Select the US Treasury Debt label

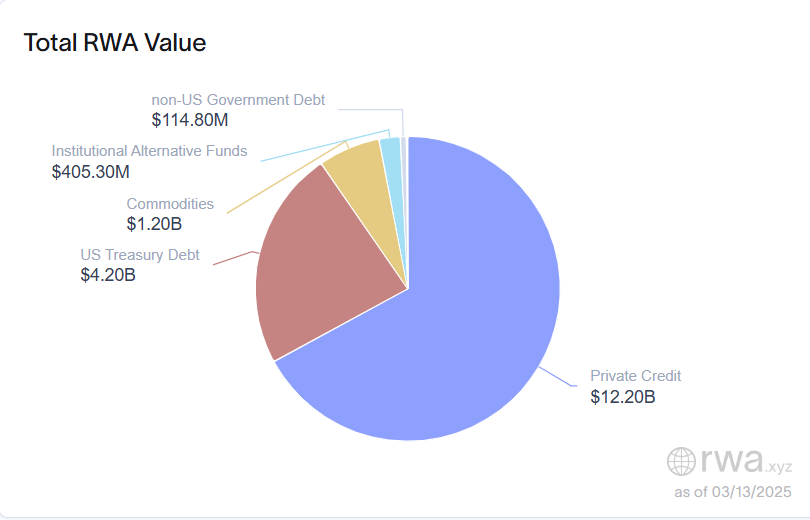pos(140,255)
